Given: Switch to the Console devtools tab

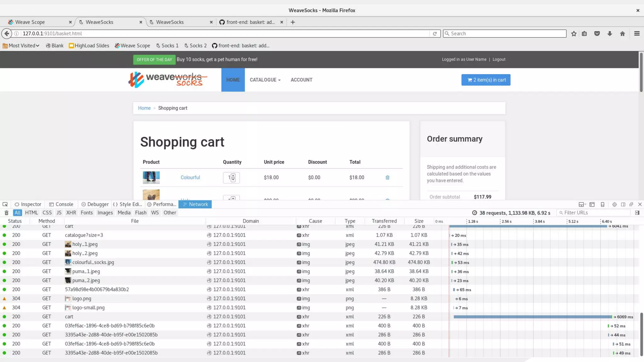Looking at the screenshot, I should click(x=61, y=204).
